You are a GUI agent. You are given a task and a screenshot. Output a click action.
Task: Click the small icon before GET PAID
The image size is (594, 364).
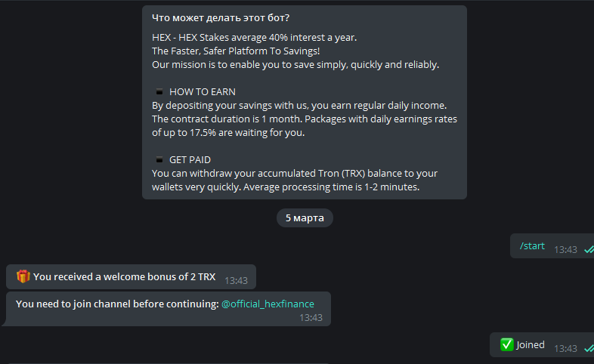click(159, 160)
